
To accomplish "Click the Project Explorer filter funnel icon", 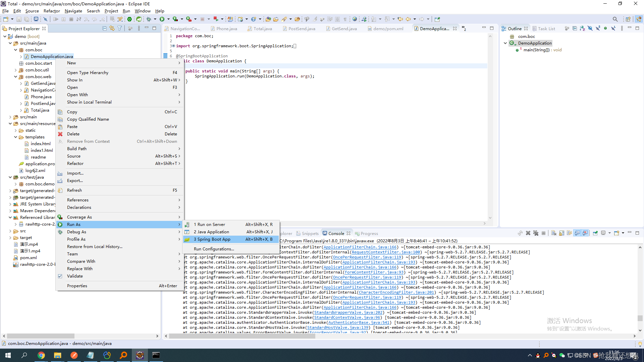I will click(120, 28).
